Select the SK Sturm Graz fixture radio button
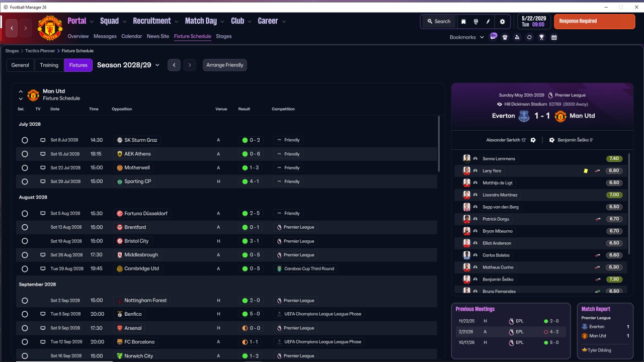 (25, 140)
